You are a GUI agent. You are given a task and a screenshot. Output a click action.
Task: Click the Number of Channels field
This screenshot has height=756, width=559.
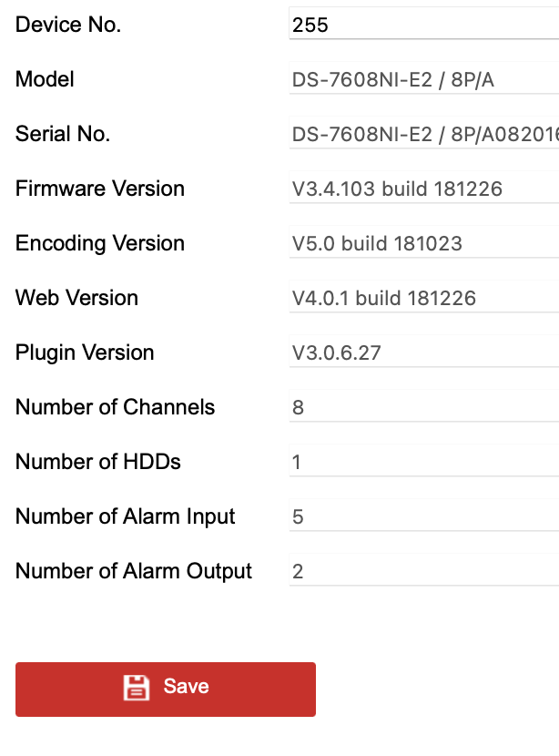419,407
